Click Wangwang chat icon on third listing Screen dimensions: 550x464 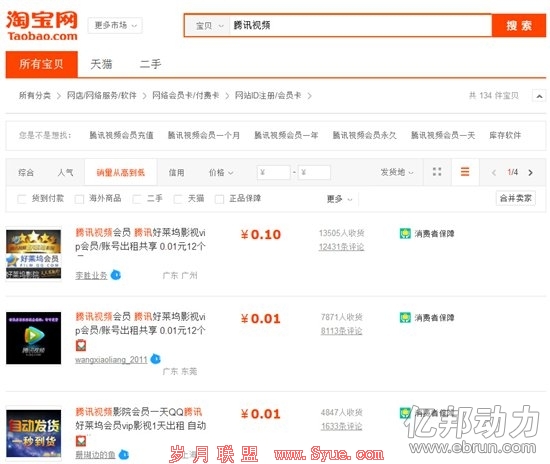tap(123, 455)
